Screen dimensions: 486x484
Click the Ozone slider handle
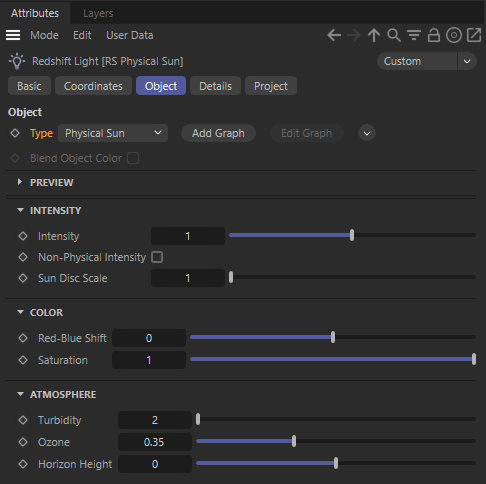coord(294,441)
